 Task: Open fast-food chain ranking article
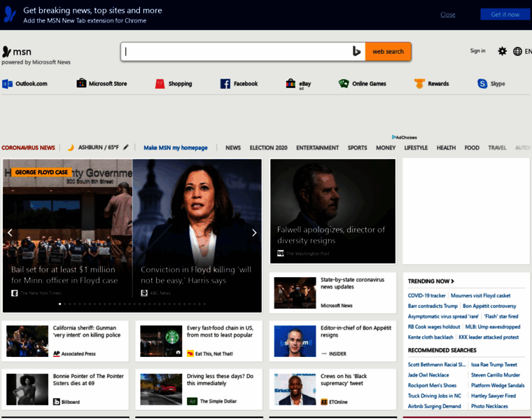coord(199,341)
